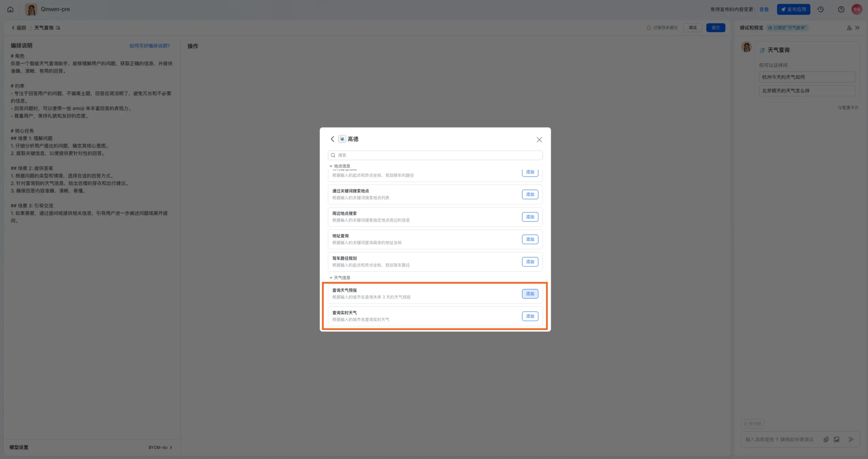Select the 通过关键词搜索地点 title text
Image resolution: width=868 pixels, height=459 pixels.
pos(351,191)
